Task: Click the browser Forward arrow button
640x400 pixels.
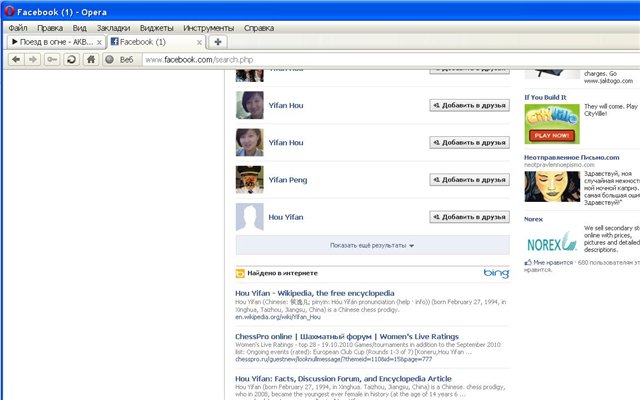Action: [x=34, y=60]
